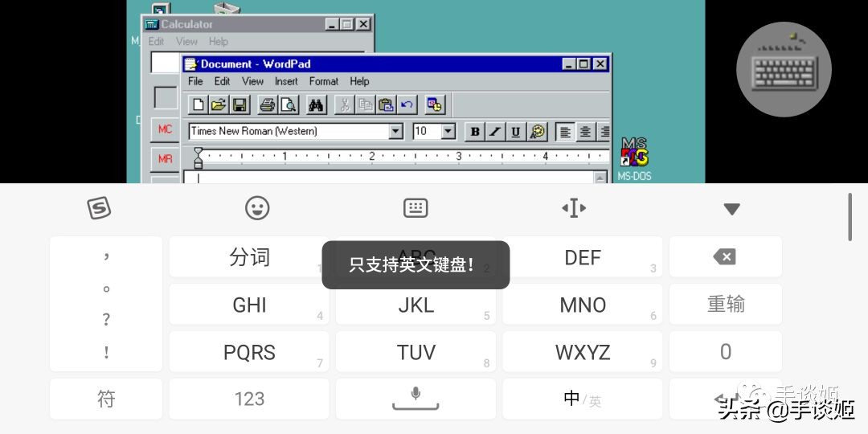Image resolution: width=868 pixels, height=434 pixels.
Task: Click the Recycle Bin desktop icon
Action: tap(227, 9)
